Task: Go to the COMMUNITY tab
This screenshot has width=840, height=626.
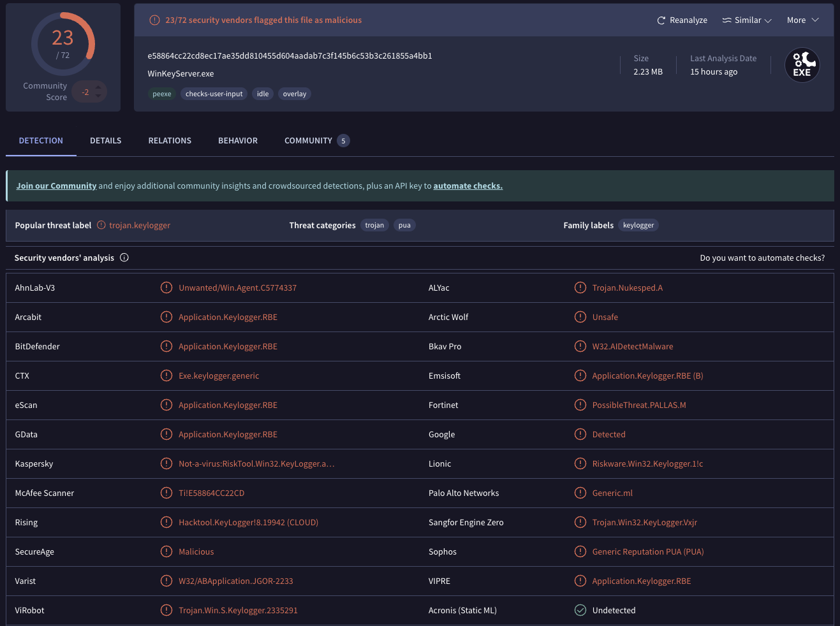Action: (317, 141)
